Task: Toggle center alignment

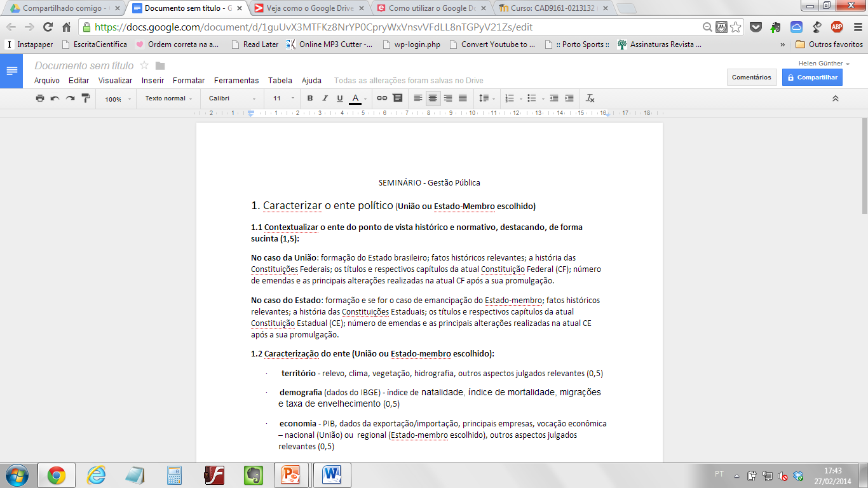Action: (x=433, y=98)
